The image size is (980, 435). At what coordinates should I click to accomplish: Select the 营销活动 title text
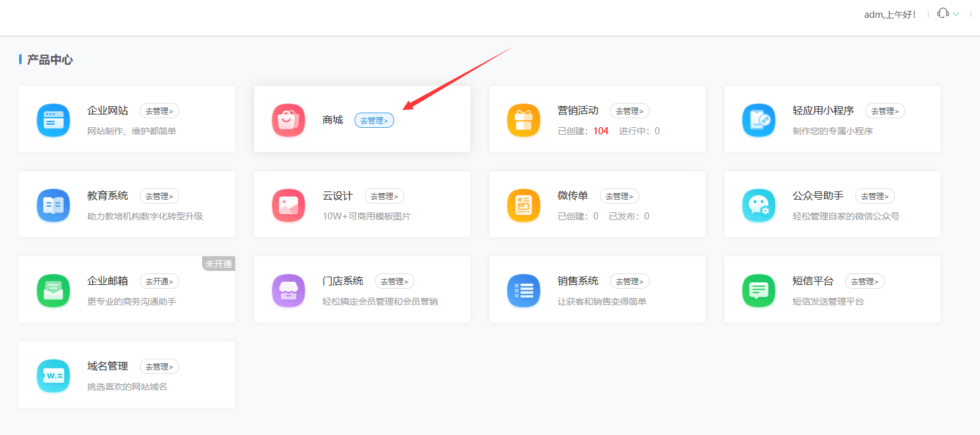(578, 111)
